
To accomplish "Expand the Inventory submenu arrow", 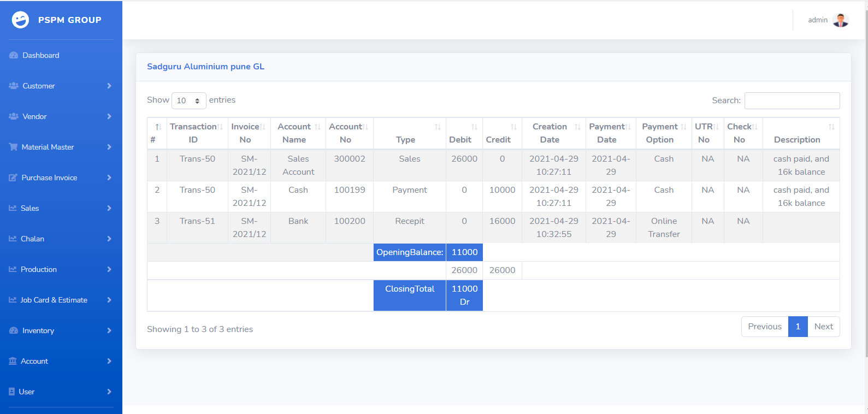I will click(x=109, y=330).
